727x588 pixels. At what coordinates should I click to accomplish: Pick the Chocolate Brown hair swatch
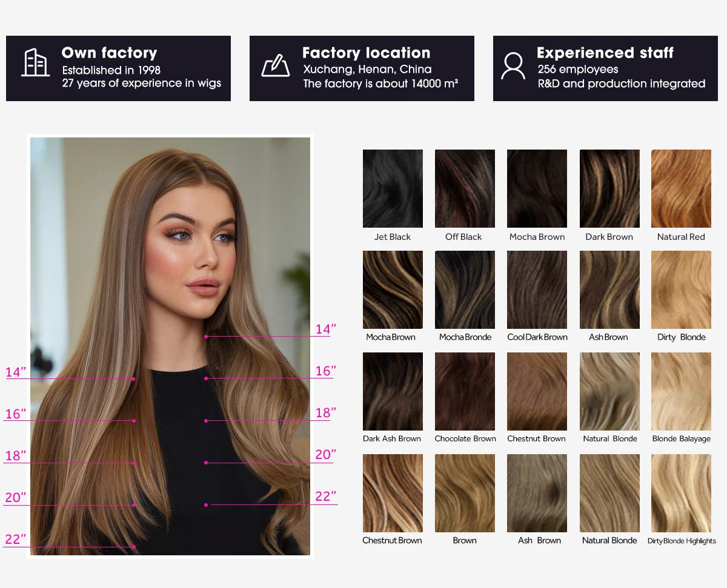[465, 392]
